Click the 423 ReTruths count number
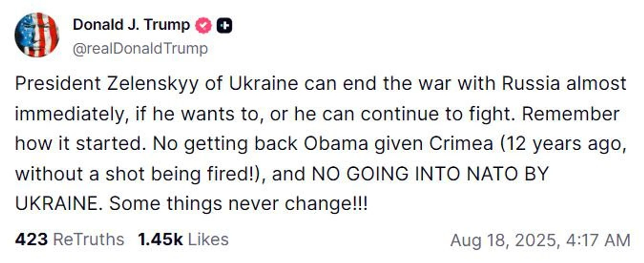 (31, 239)
